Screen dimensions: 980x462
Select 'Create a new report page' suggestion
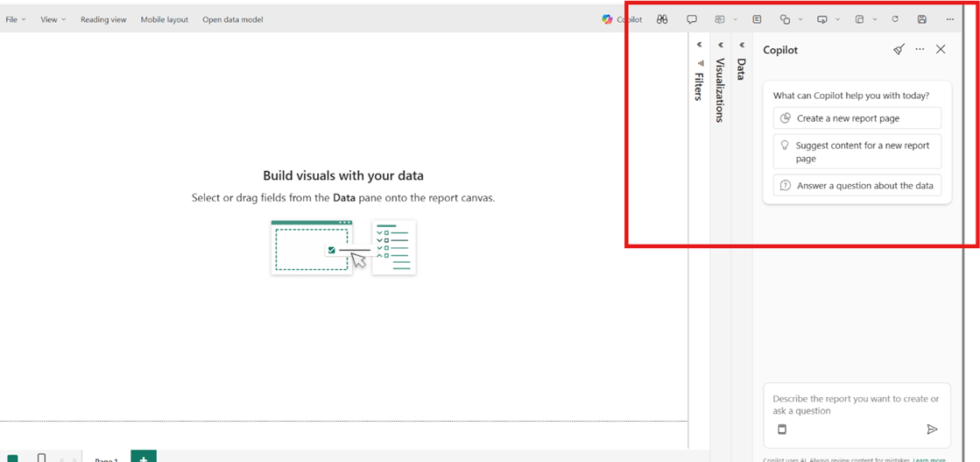coord(857,118)
